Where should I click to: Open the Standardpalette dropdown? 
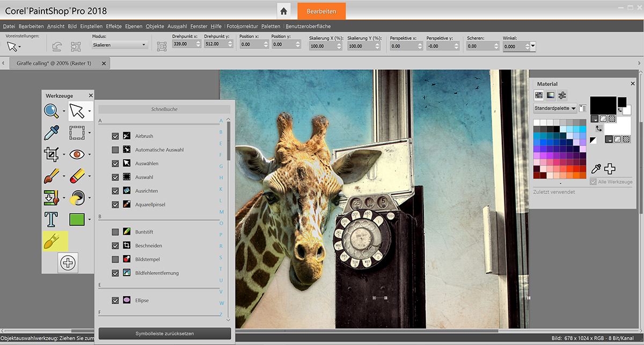pyautogui.click(x=555, y=108)
